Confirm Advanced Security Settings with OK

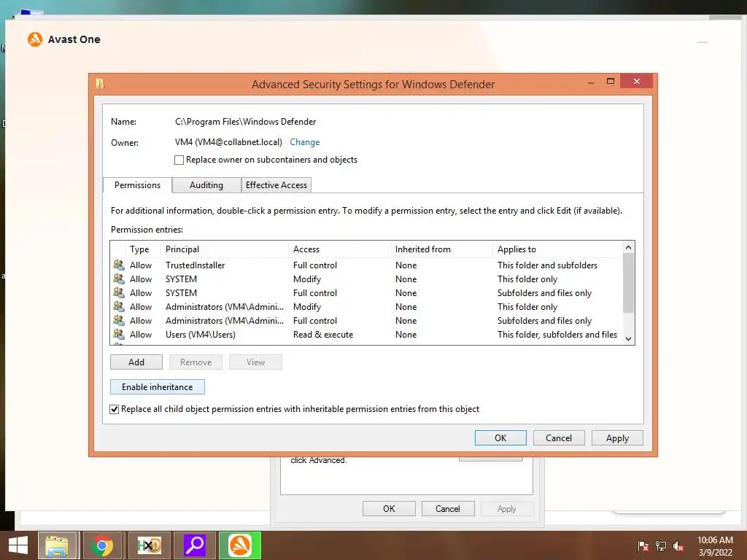500,437
